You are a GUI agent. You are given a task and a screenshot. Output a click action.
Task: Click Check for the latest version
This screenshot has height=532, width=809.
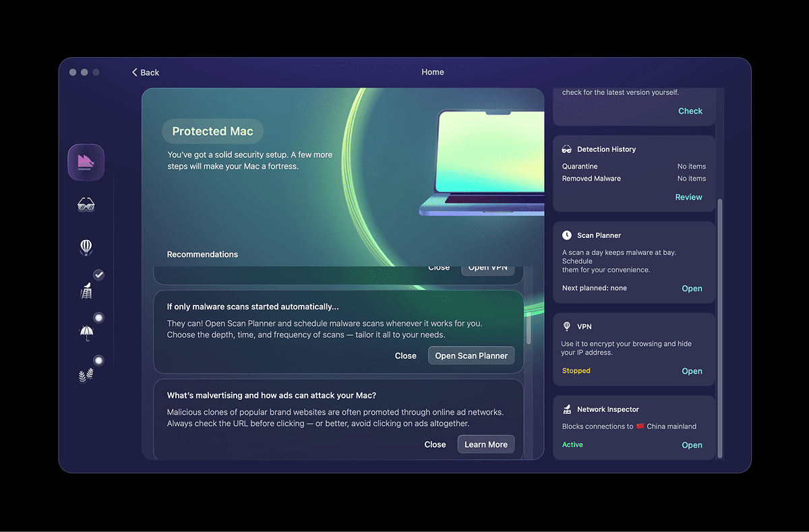[690, 111]
